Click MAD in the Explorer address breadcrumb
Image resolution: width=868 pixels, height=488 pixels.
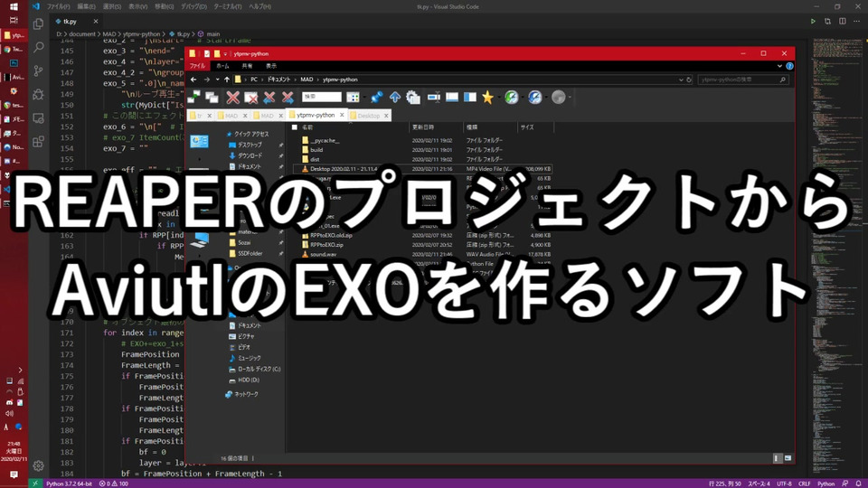[x=307, y=80]
